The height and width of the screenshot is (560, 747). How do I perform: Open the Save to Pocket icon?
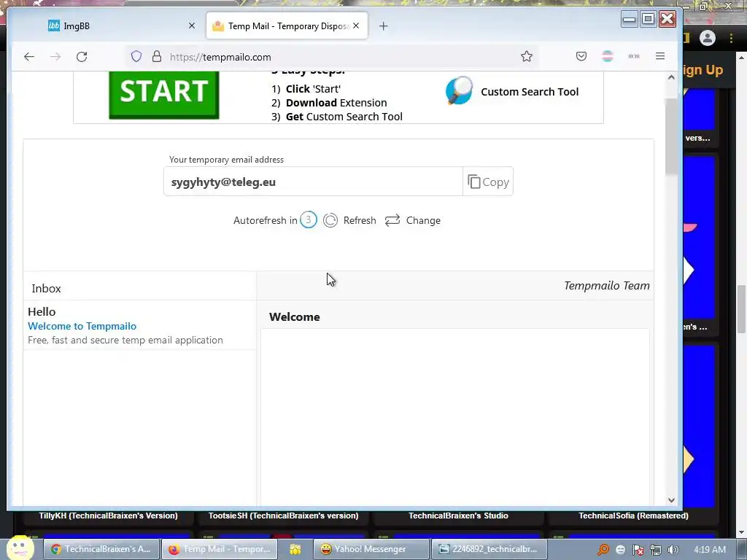[581, 56]
